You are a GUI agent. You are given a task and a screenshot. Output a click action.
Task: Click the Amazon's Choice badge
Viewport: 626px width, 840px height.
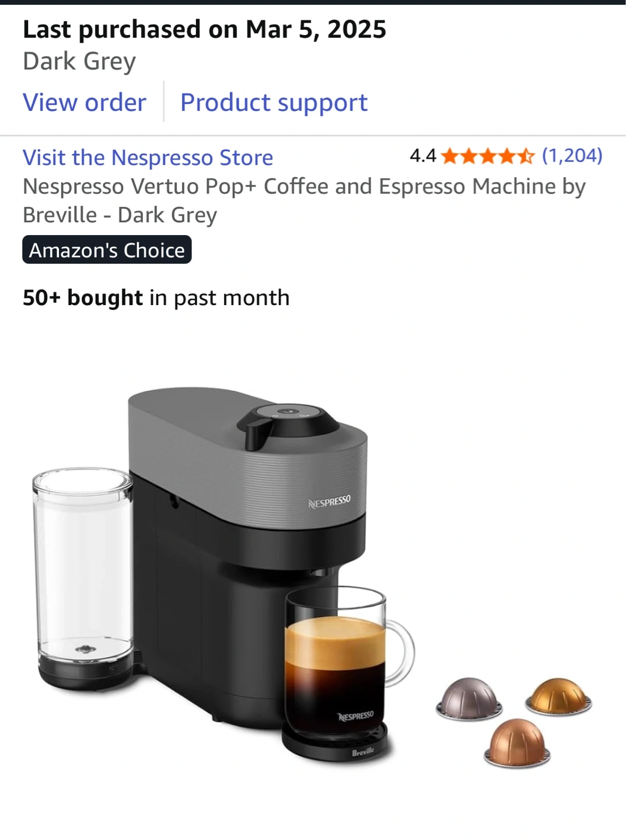coord(107,250)
